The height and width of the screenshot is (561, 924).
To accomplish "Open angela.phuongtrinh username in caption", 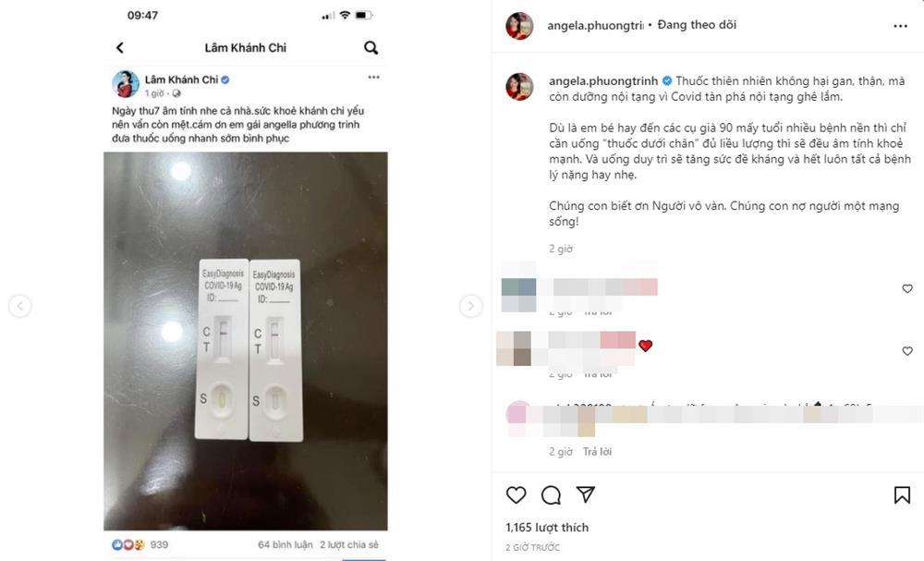I will click(x=603, y=81).
